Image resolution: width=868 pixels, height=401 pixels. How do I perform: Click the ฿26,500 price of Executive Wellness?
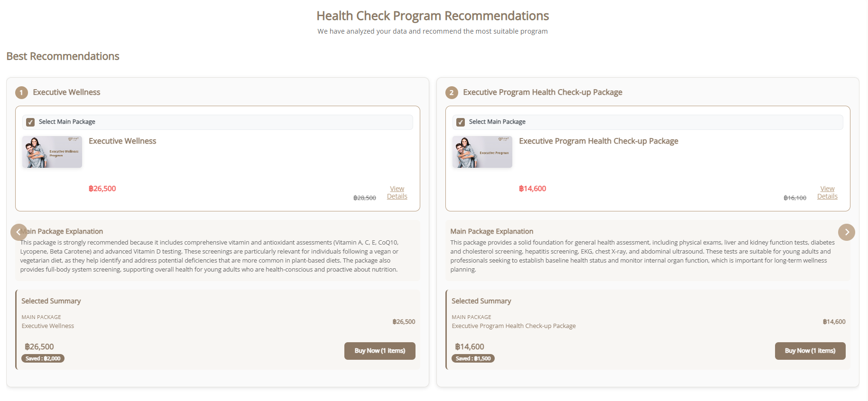pyautogui.click(x=102, y=188)
